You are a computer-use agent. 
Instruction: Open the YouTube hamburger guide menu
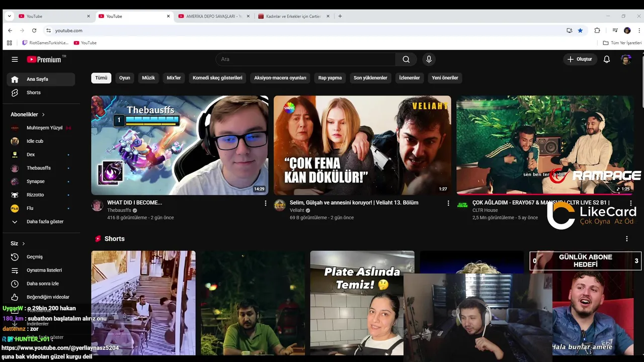pos(15,59)
